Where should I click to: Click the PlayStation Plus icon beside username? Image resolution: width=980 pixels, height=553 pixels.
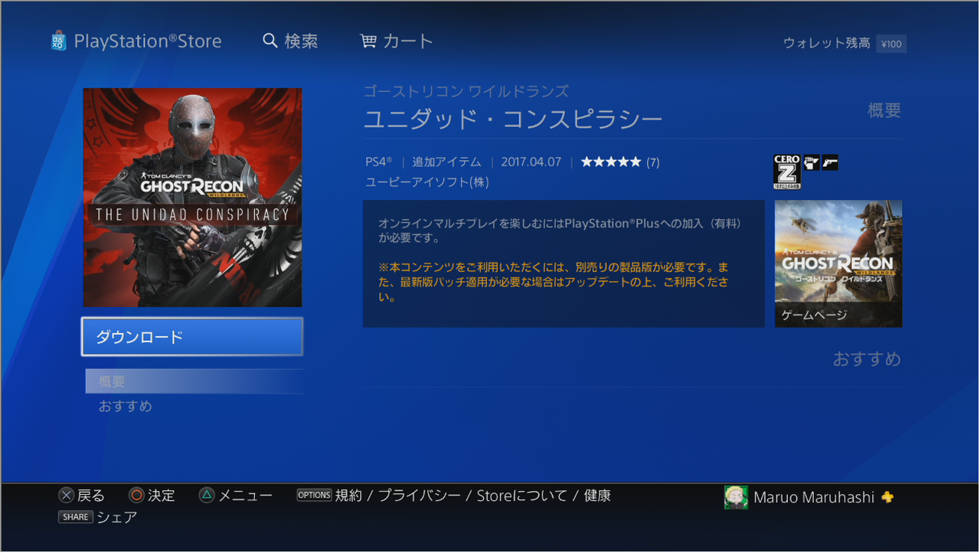[x=887, y=497]
